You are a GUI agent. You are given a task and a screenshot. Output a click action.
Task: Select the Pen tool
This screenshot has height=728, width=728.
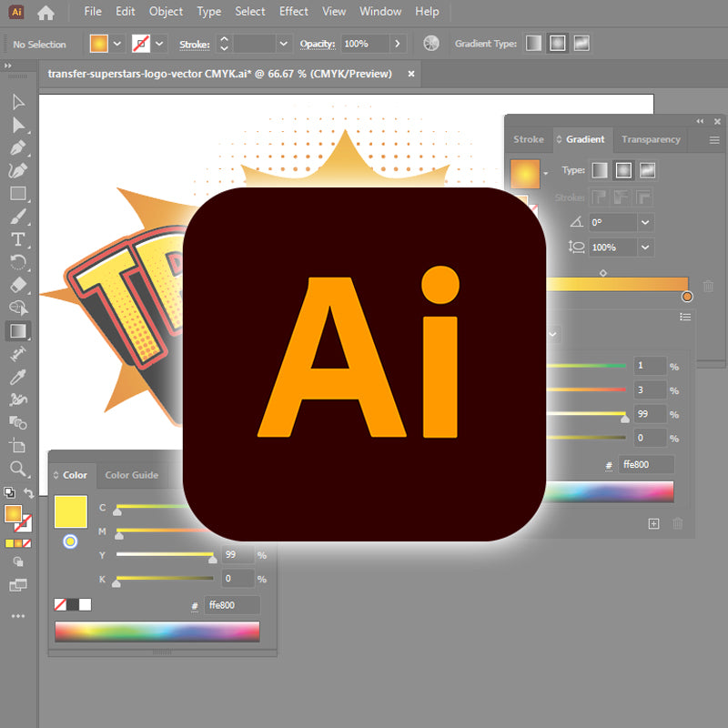[17, 147]
